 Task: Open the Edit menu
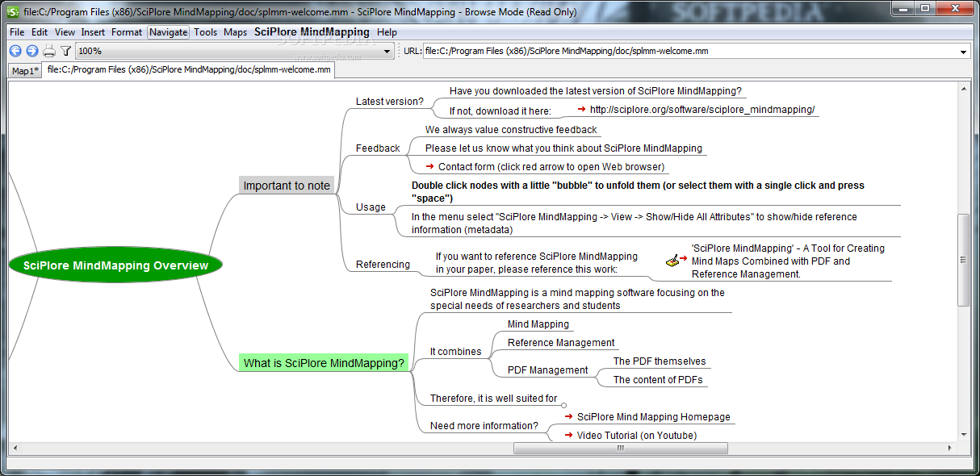40,32
